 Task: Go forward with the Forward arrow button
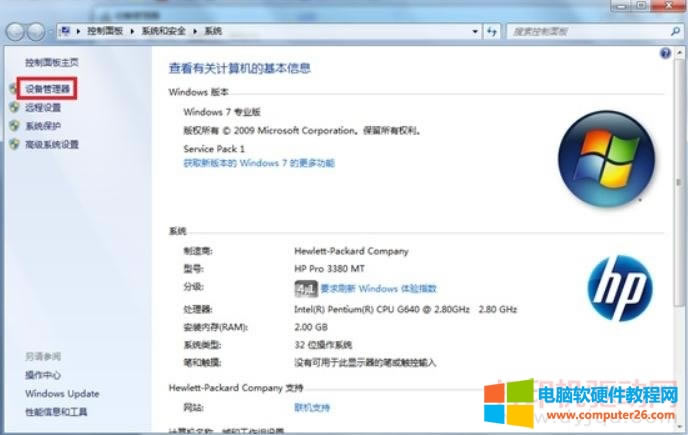click(36, 32)
